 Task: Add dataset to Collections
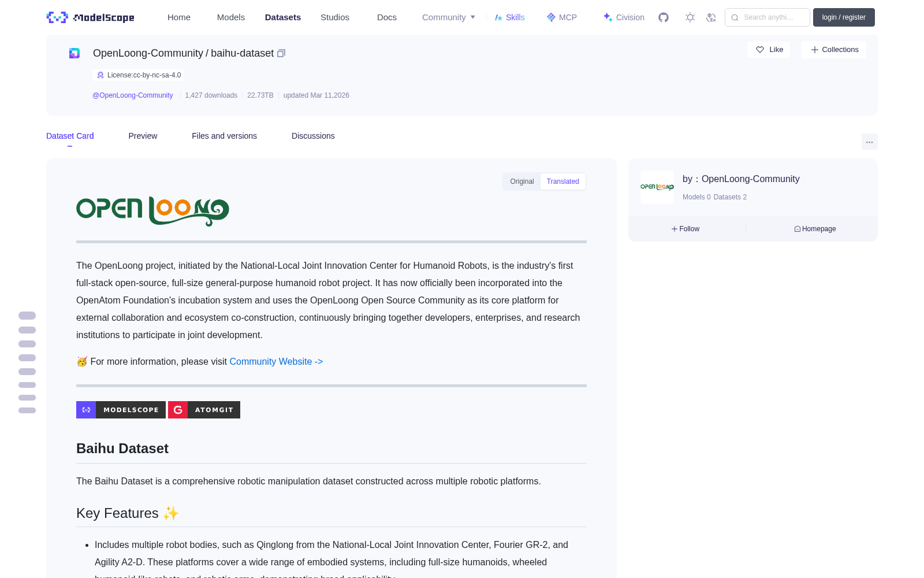[834, 50]
